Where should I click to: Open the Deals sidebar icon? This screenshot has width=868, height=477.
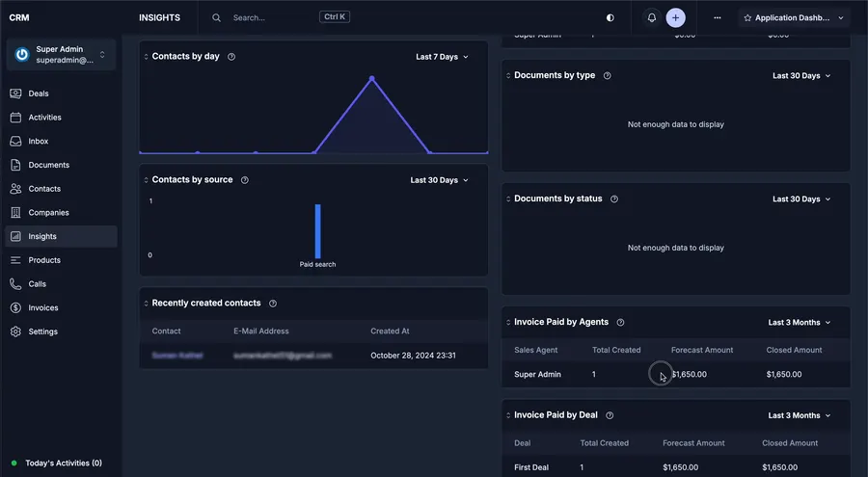pyautogui.click(x=15, y=93)
